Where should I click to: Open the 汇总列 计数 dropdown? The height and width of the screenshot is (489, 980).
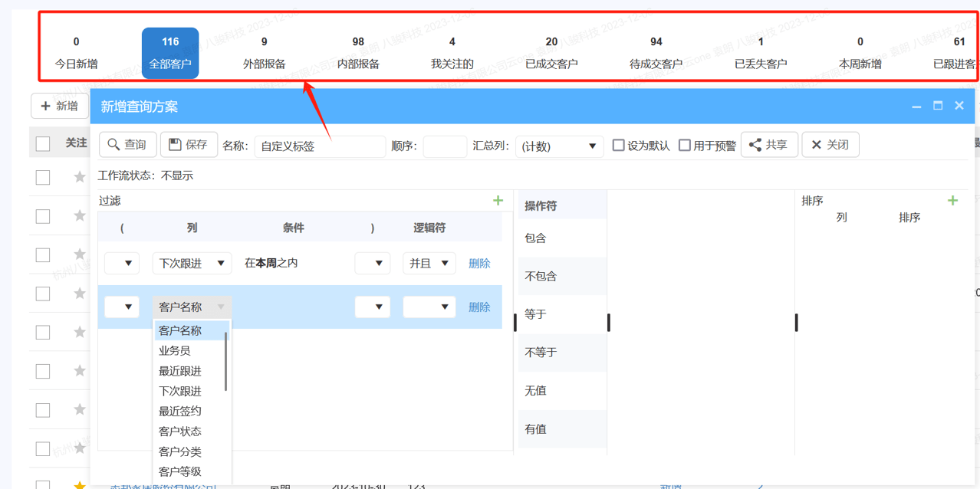pos(559,145)
